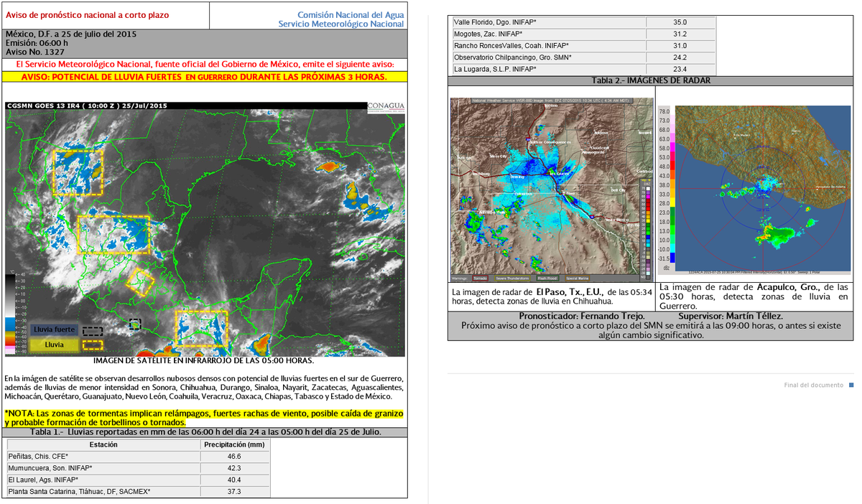Screen dimensions: 862x504
Task: Select the 35.0 precipitation value
Action: coord(680,22)
